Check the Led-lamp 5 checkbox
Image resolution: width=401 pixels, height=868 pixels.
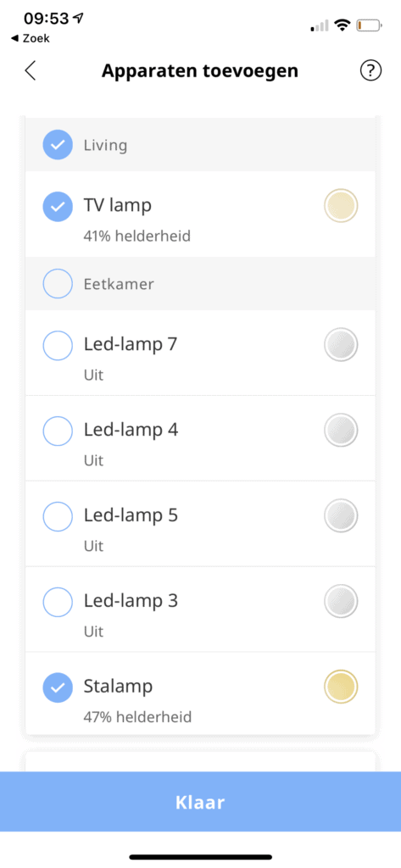pyautogui.click(x=58, y=516)
